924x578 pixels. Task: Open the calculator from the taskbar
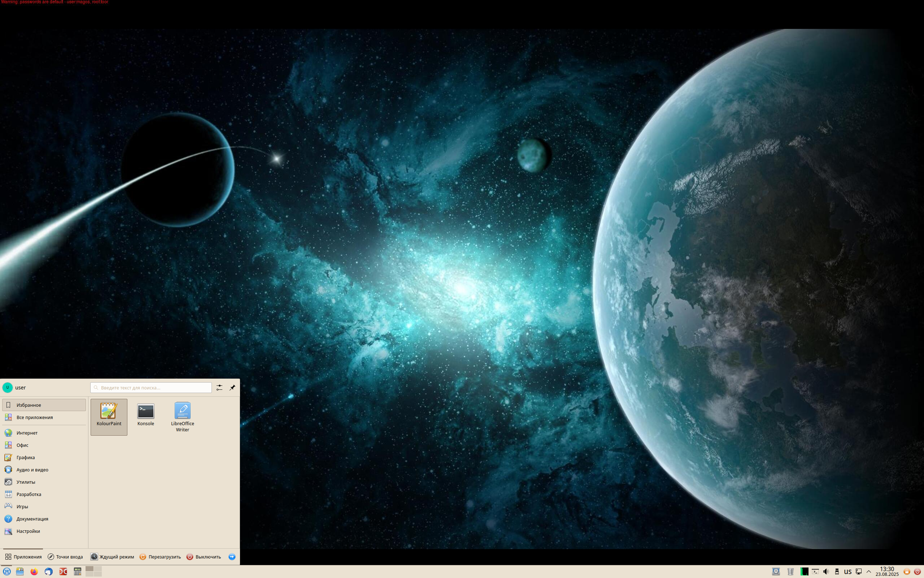(x=78, y=571)
